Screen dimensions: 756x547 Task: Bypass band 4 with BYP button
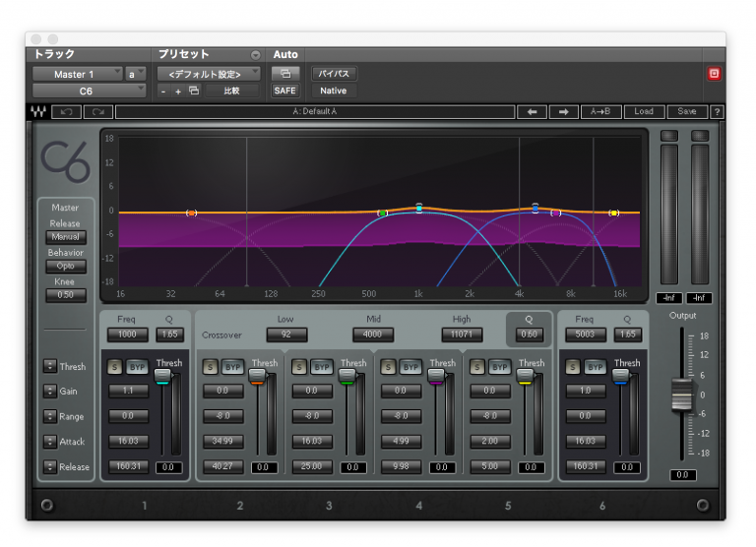410,367
